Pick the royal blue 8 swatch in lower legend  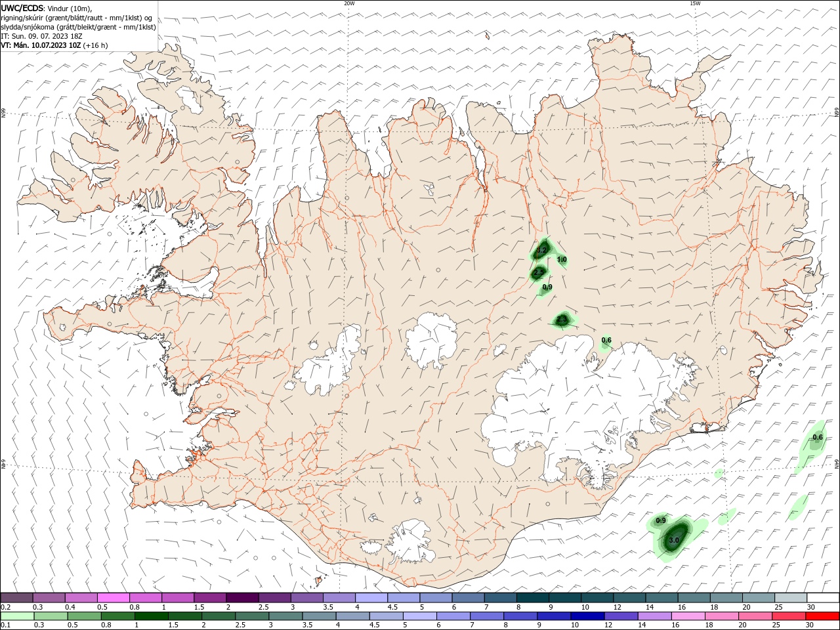pos(521,616)
